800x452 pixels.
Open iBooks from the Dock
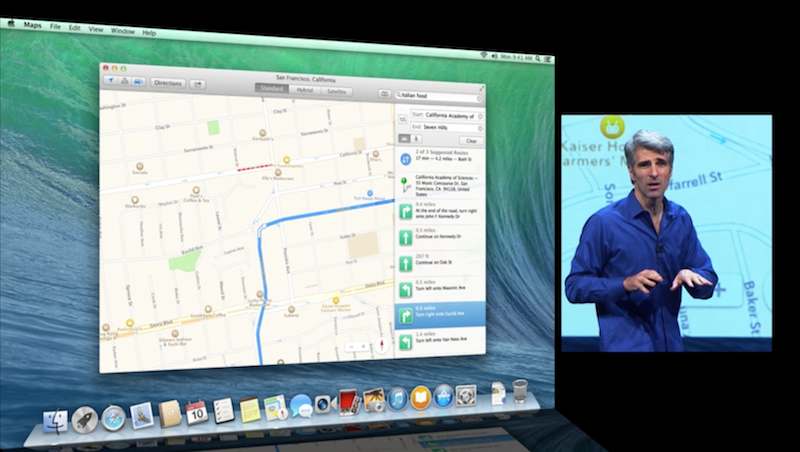point(421,397)
